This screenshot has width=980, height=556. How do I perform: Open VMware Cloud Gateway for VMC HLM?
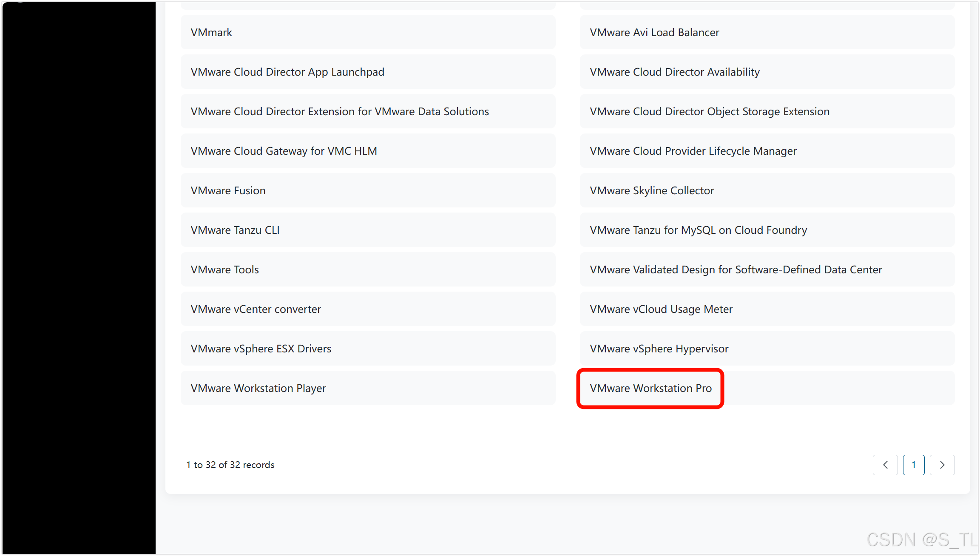284,151
